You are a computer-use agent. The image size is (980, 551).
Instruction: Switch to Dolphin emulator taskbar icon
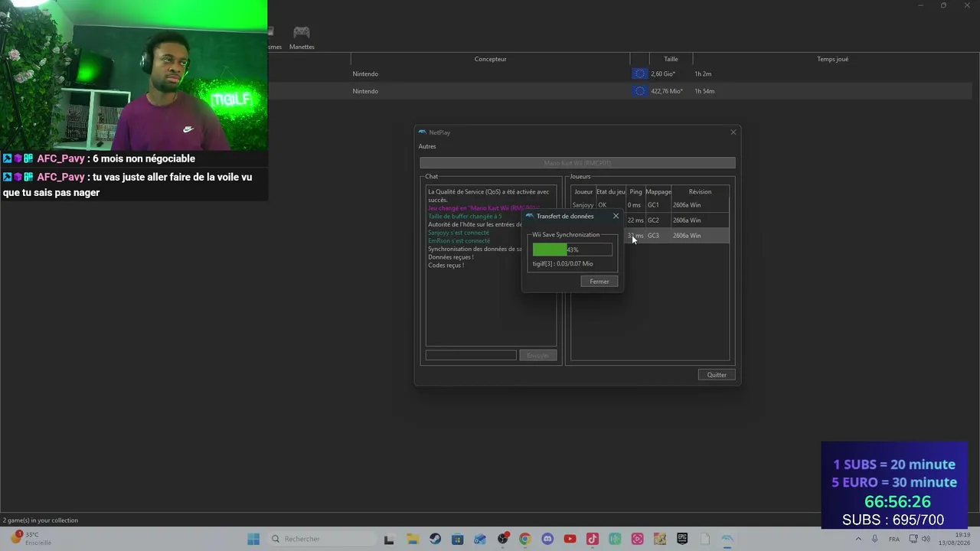pyautogui.click(x=727, y=539)
